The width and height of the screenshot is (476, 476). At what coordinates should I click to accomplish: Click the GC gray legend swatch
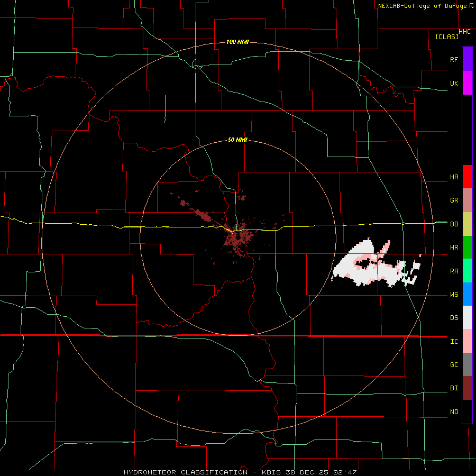[x=467, y=364]
